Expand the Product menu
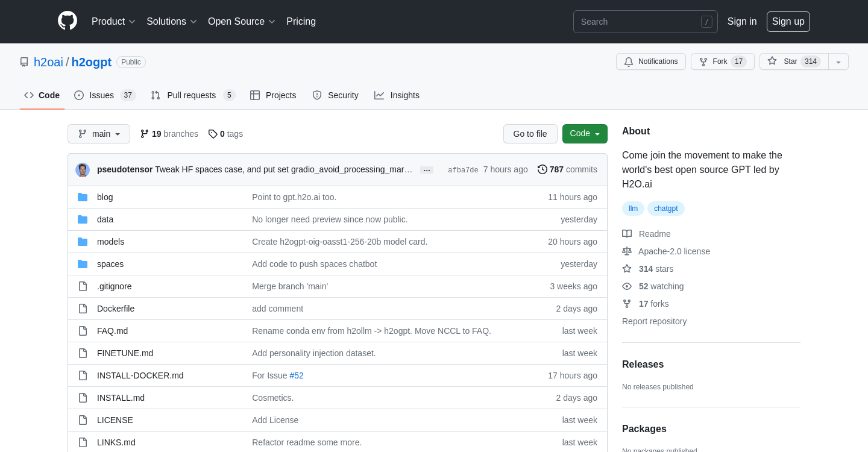Screen dimensions: 868x452 [113, 22]
